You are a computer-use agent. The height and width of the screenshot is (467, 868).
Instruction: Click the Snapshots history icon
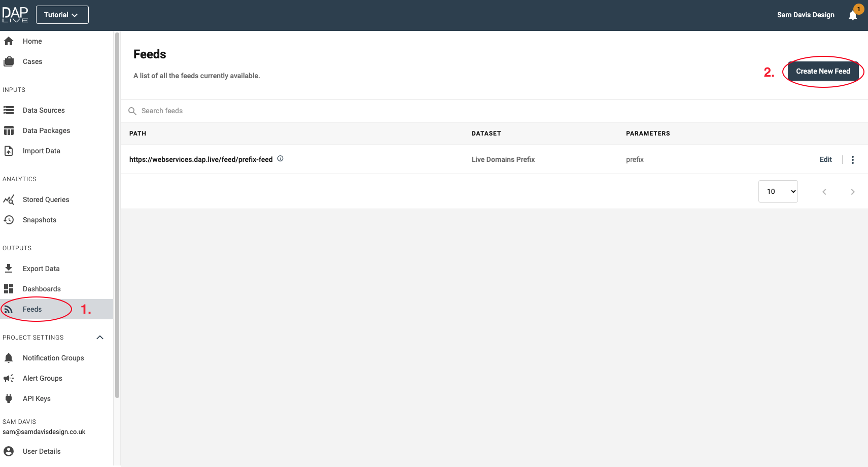pyautogui.click(x=9, y=220)
